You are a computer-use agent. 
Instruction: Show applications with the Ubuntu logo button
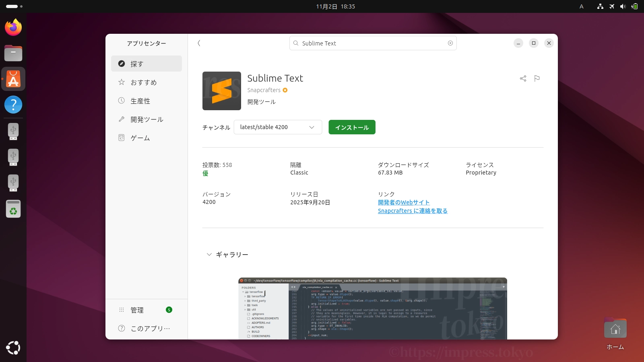[13, 348]
